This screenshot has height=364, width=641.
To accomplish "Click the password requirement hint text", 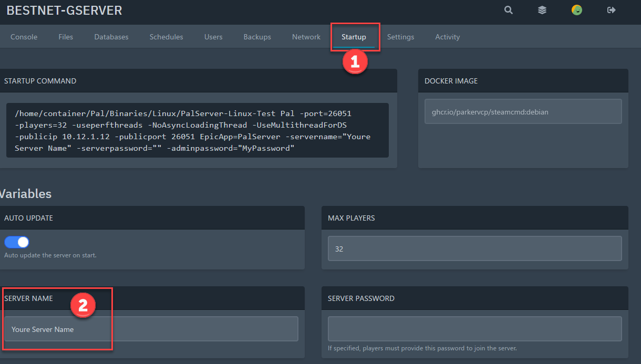I will point(422,348).
